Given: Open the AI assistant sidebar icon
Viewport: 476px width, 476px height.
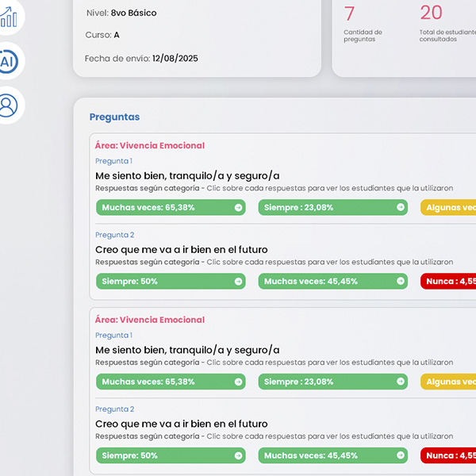Looking at the screenshot, I should (x=8, y=62).
